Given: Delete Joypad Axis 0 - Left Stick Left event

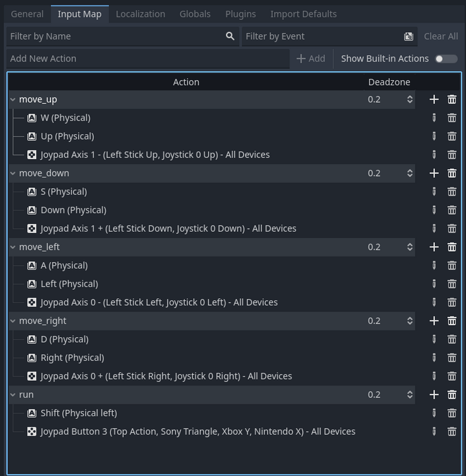Looking at the screenshot, I should (452, 302).
